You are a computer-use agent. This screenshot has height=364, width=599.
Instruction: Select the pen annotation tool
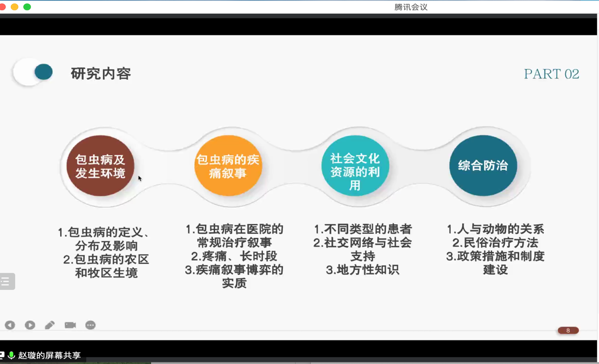click(50, 325)
